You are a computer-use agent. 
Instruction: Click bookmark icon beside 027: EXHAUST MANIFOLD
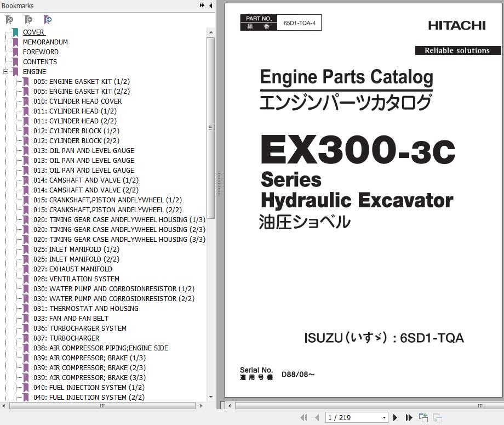click(26, 269)
